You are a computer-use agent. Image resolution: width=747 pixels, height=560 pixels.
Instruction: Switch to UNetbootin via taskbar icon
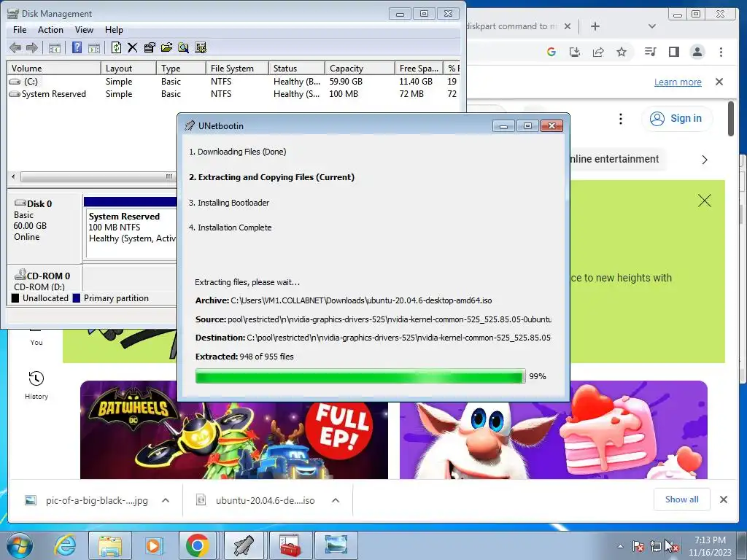pyautogui.click(x=244, y=545)
